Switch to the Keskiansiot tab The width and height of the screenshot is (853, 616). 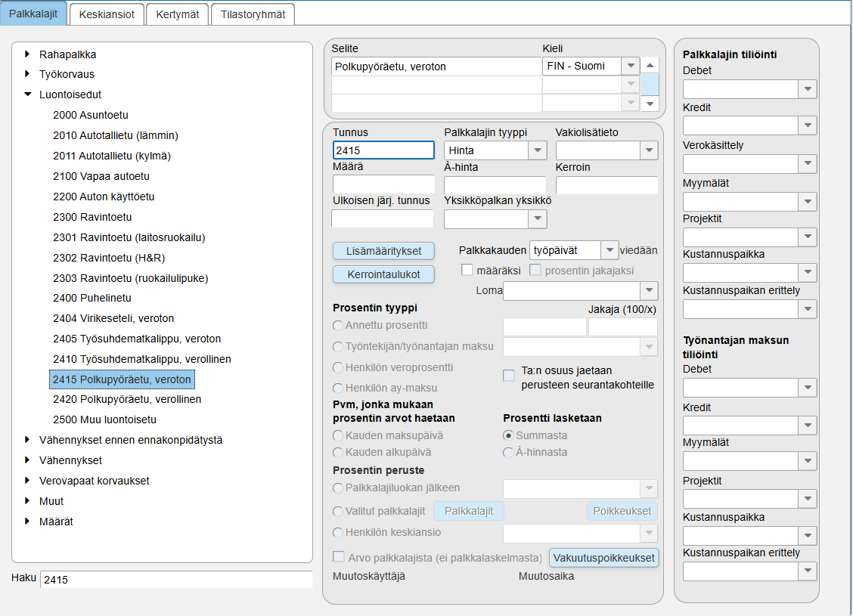pyautogui.click(x=107, y=14)
